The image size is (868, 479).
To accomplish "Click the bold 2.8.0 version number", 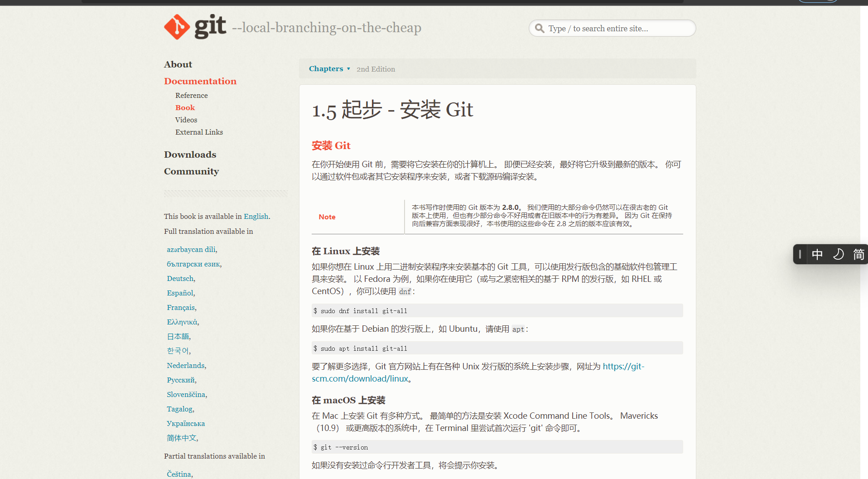I will [x=510, y=208].
